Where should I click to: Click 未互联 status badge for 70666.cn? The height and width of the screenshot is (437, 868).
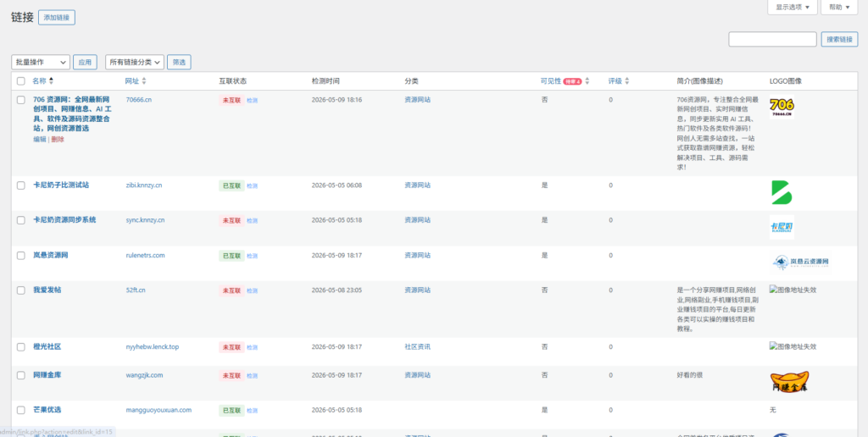tap(231, 100)
